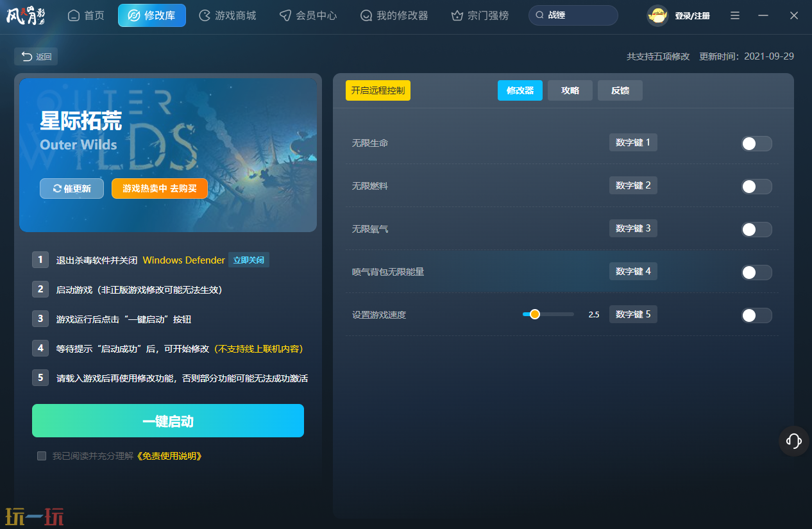812x529 pixels.
Task: Open 我的修改器 tab
Action: pos(394,15)
